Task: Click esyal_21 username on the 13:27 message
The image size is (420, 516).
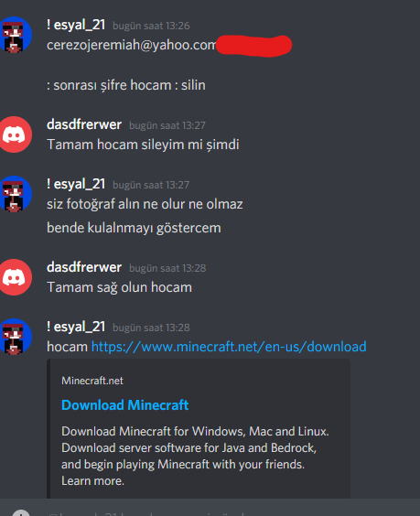Action: click(76, 184)
